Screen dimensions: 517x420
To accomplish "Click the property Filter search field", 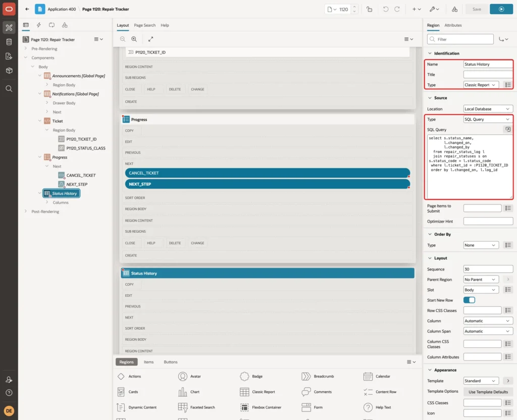I will (460, 39).
